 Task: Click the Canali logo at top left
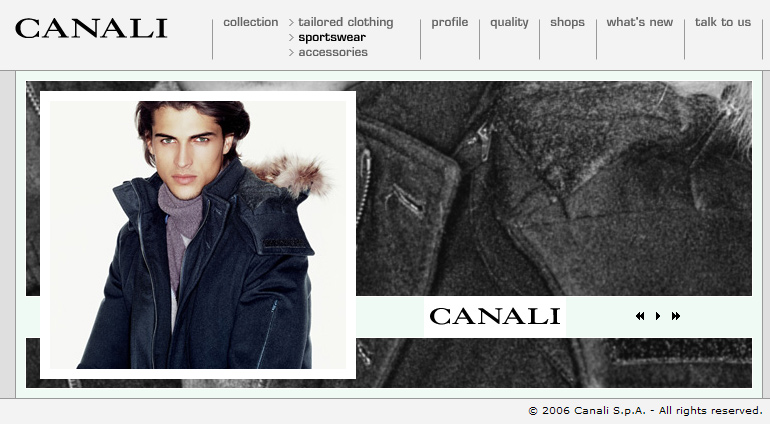click(x=91, y=28)
